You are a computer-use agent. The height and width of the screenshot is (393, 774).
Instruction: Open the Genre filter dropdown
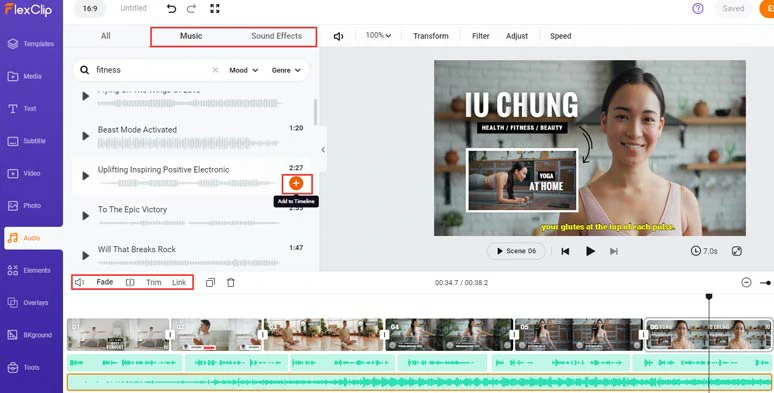coord(286,70)
